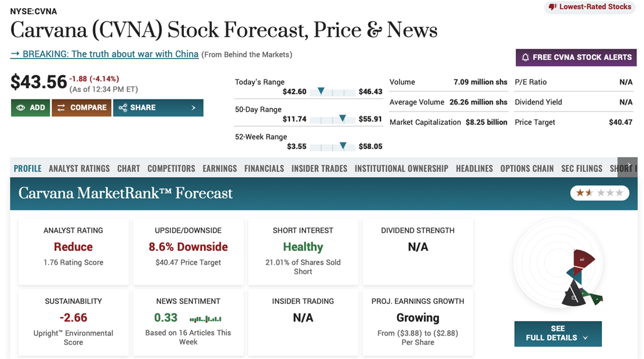Screen dimensions: 644x359
Task: Click the 52-Week Range slider marker
Action: (343, 146)
